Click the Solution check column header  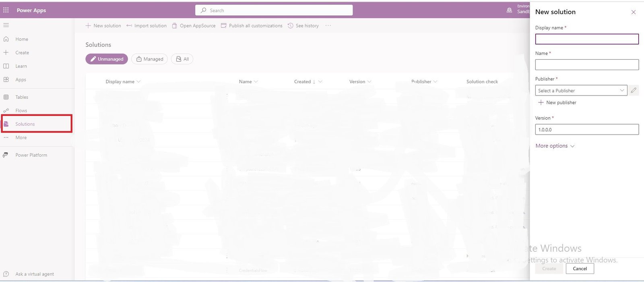click(x=482, y=81)
